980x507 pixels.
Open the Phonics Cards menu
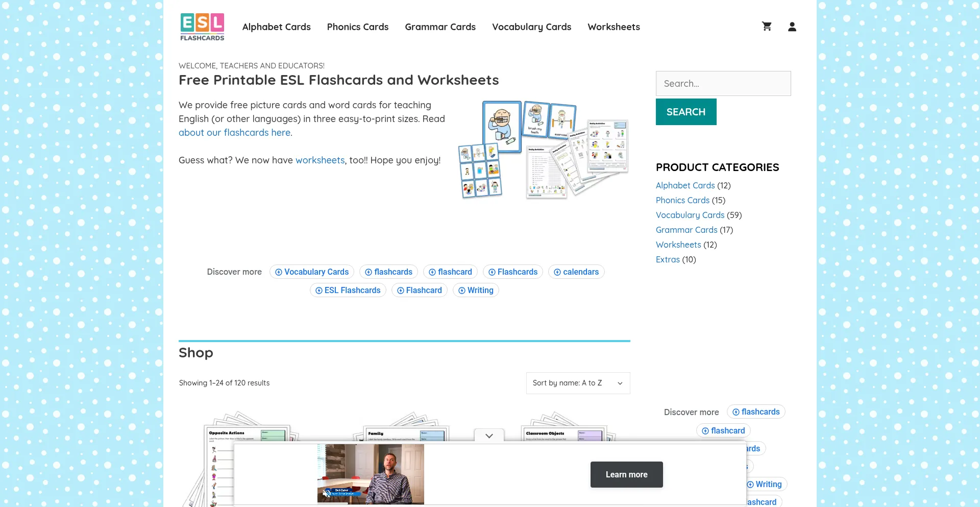point(358,27)
